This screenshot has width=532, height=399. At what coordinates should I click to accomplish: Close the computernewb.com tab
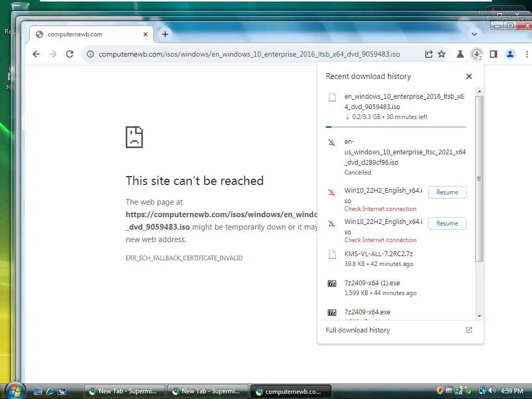pyautogui.click(x=145, y=34)
